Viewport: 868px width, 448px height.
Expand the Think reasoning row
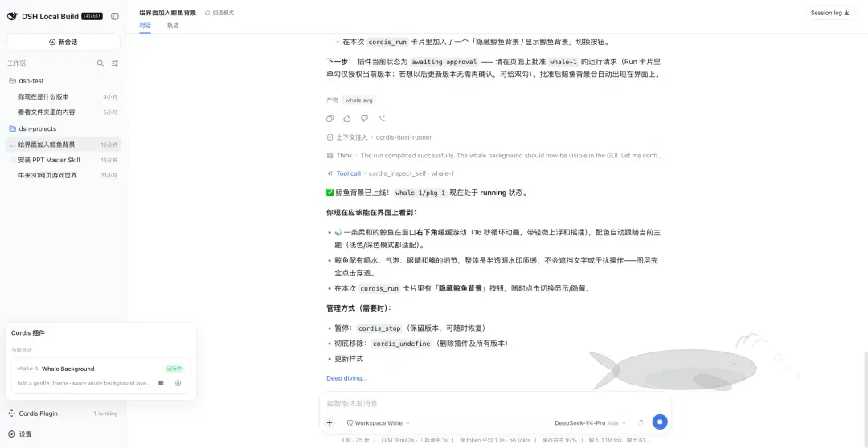tap(494, 156)
